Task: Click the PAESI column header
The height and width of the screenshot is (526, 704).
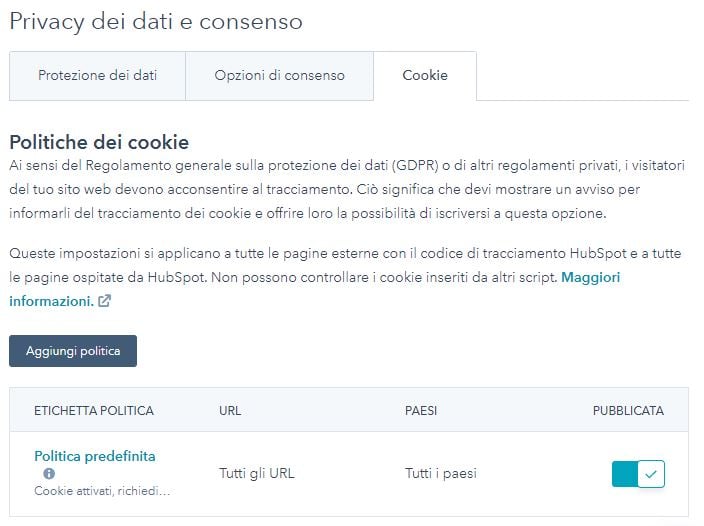Action: tap(421, 411)
